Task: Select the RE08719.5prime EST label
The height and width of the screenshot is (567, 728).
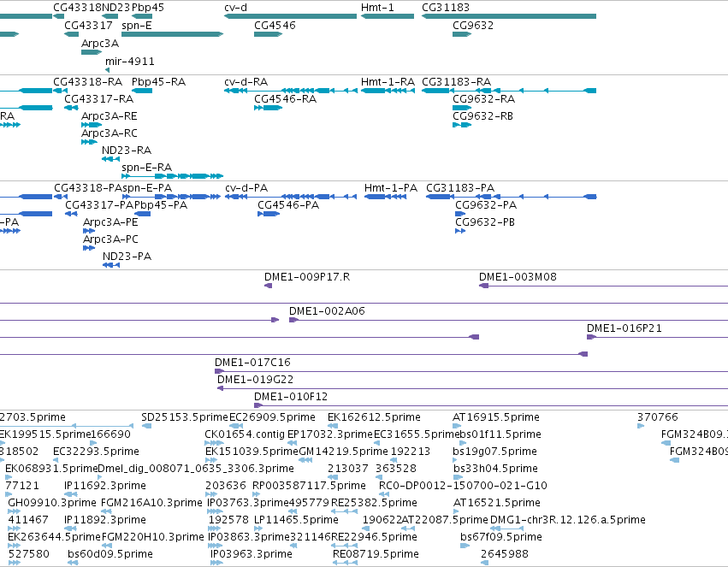Action: pyautogui.click(x=376, y=554)
